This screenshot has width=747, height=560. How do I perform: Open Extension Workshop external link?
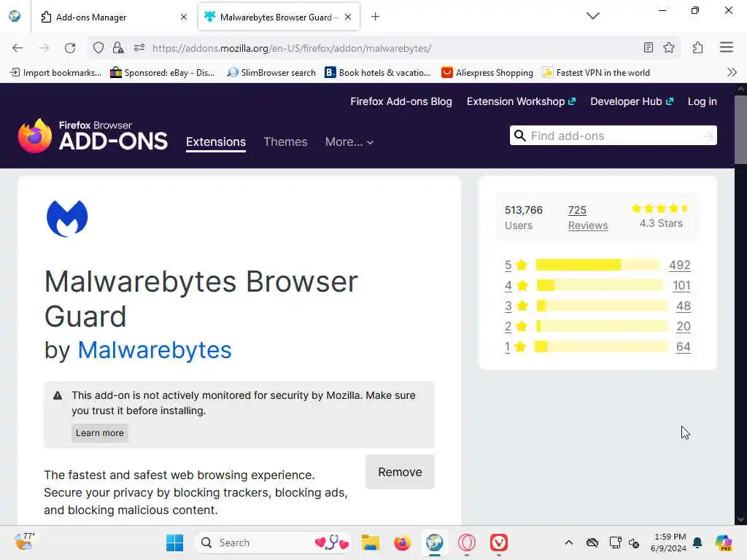(x=521, y=101)
